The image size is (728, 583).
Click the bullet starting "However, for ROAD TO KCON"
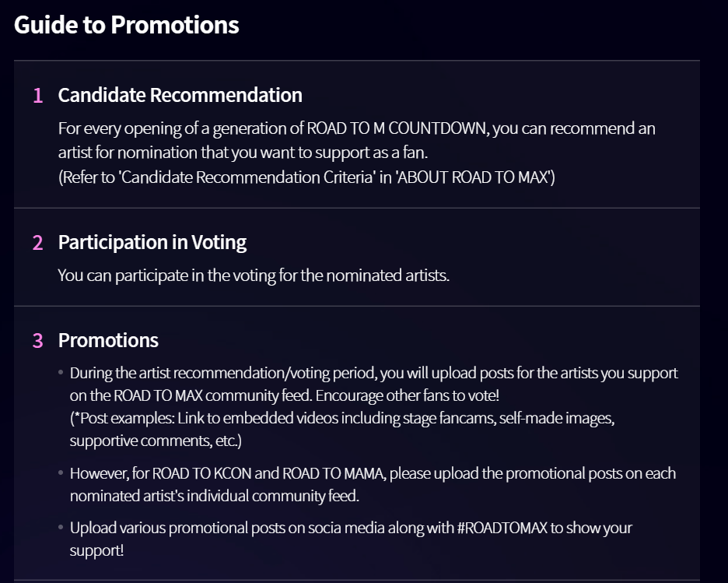[x=373, y=473]
